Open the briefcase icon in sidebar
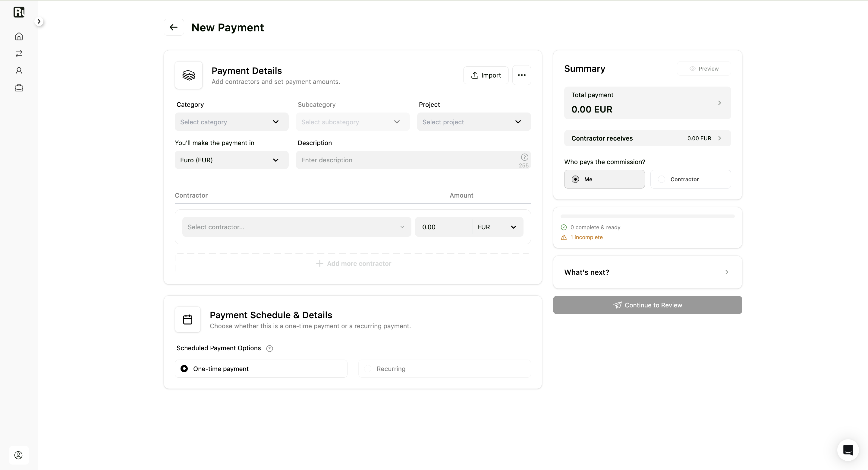Viewport: 868px width, 470px height. point(19,88)
